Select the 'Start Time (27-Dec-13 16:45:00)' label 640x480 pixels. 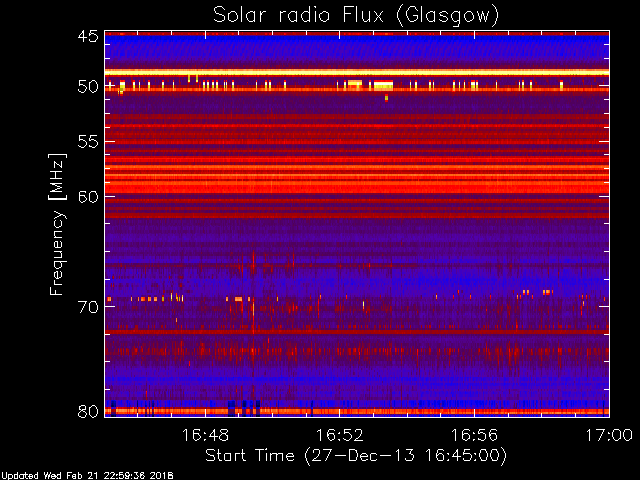pos(356,456)
